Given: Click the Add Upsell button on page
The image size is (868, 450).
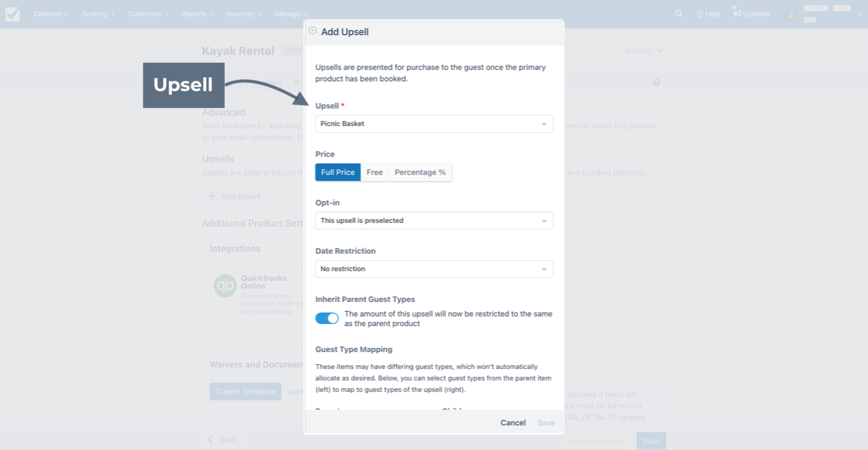Looking at the screenshot, I should 235,196.
